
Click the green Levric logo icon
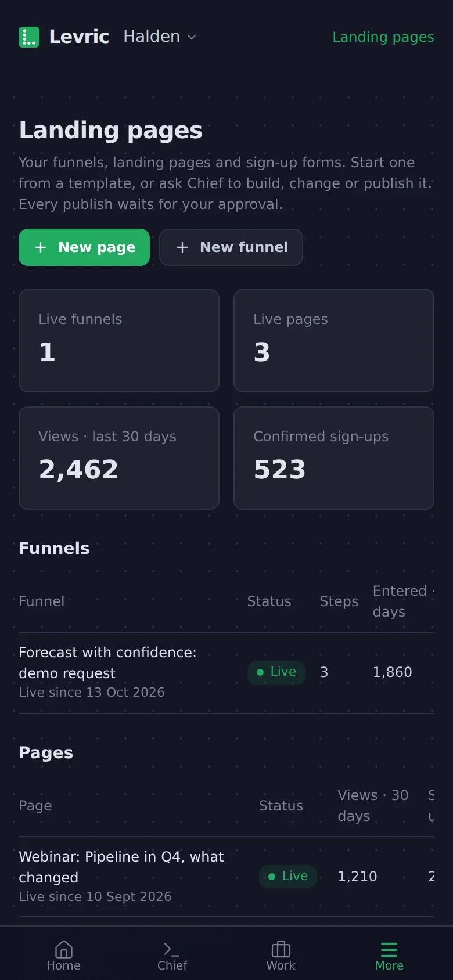coord(29,37)
